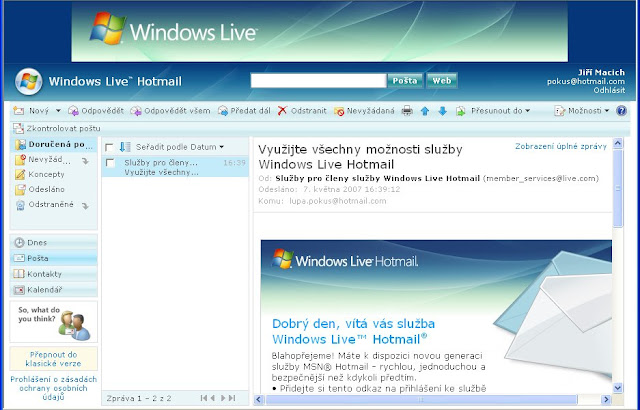
Task: Open help with the question mark icon
Action: pos(621,111)
